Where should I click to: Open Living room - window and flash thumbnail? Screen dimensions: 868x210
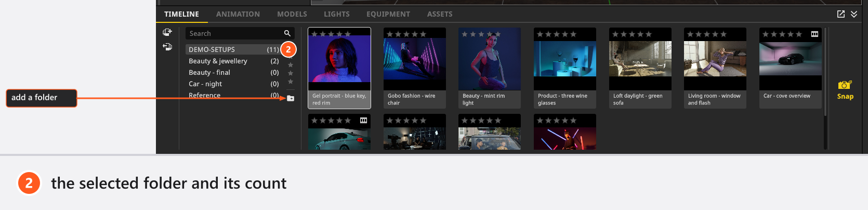click(715, 68)
